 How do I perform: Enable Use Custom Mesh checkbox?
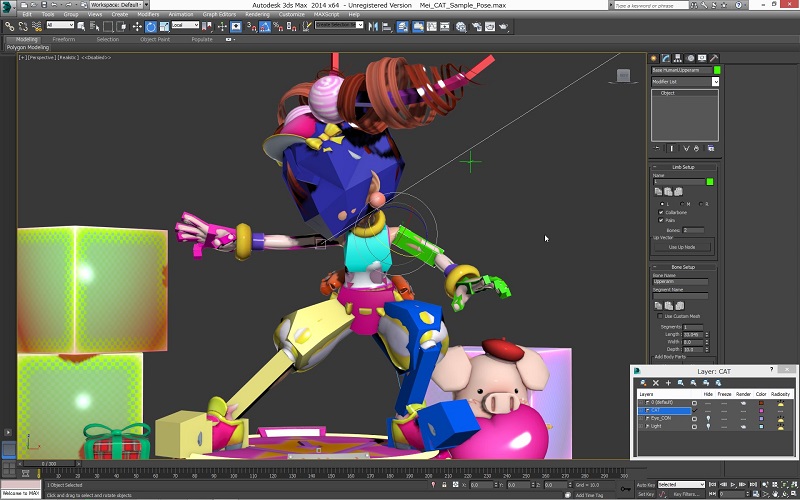tap(661, 316)
